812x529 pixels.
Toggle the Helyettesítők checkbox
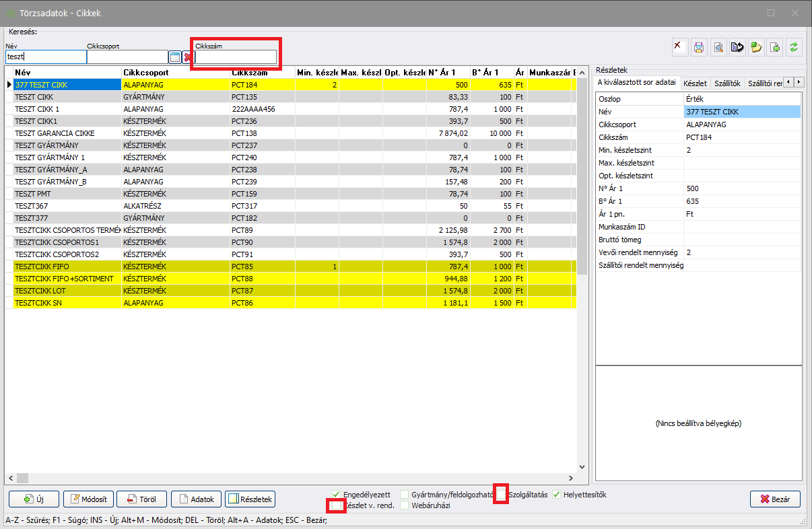(x=557, y=495)
